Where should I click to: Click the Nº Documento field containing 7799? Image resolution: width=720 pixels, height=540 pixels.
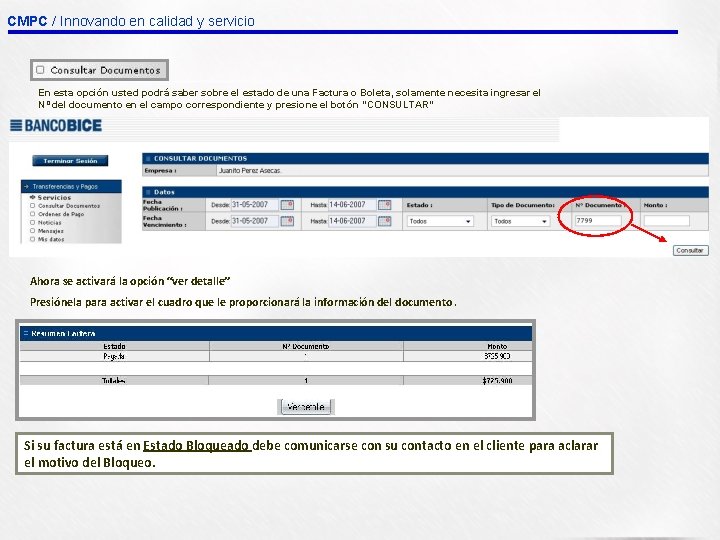(x=598, y=221)
